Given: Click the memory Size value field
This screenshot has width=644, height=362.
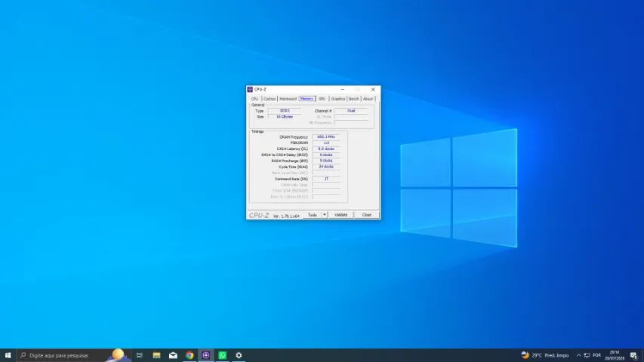Looking at the screenshot, I should pos(285,117).
